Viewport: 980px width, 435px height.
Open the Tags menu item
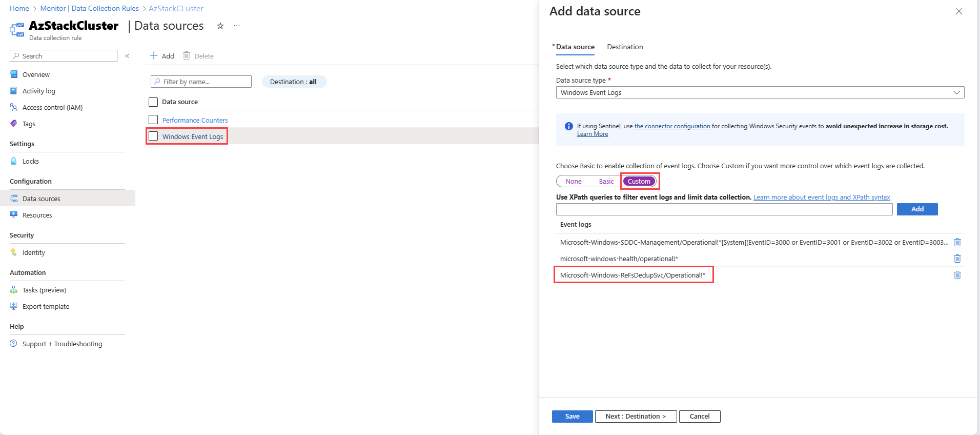(29, 124)
